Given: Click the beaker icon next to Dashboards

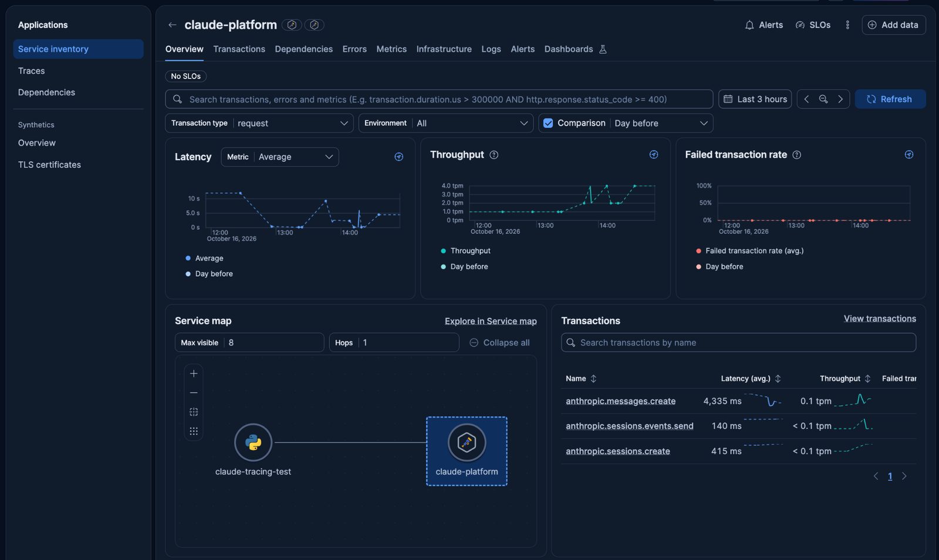Looking at the screenshot, I should pyautogui.click(x=603, y=49).
